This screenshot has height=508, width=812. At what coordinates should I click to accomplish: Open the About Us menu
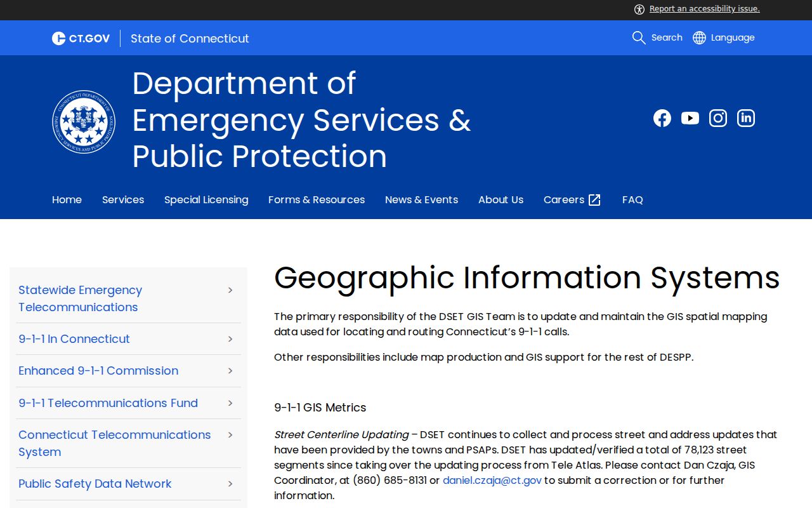pyautogui.click(x=501, y=200)
